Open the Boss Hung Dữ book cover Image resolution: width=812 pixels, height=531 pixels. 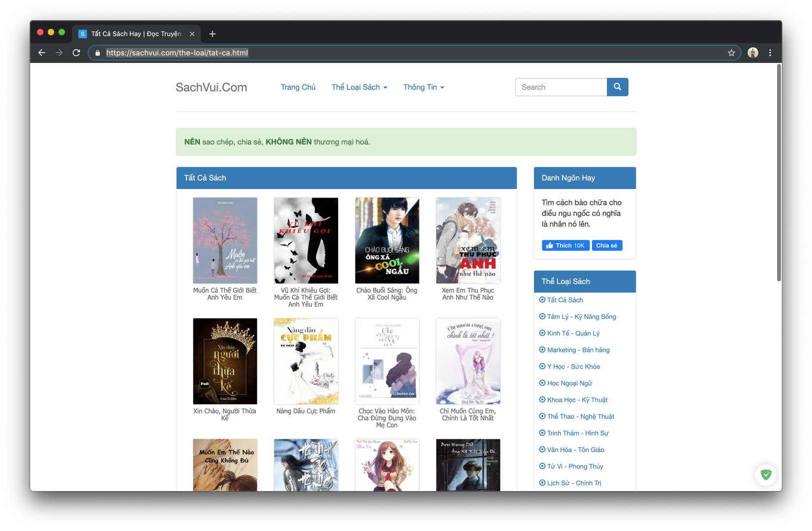(x=468, y=465)
